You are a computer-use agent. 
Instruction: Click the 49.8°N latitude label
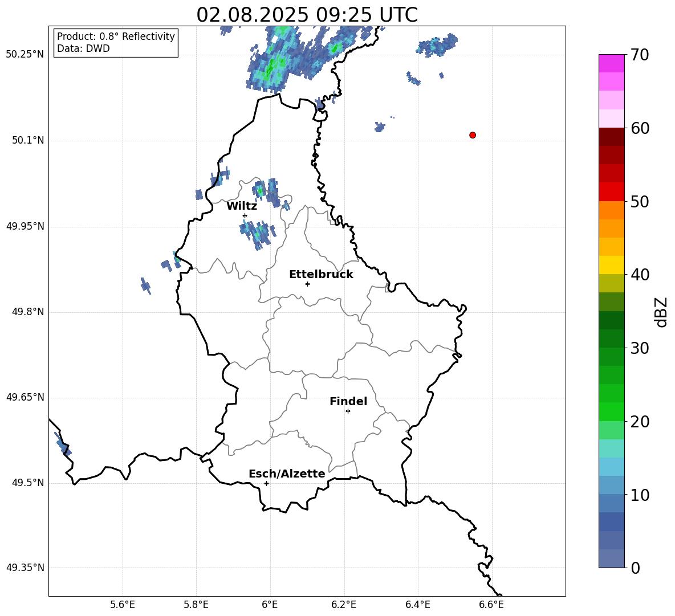click(28, 312)
